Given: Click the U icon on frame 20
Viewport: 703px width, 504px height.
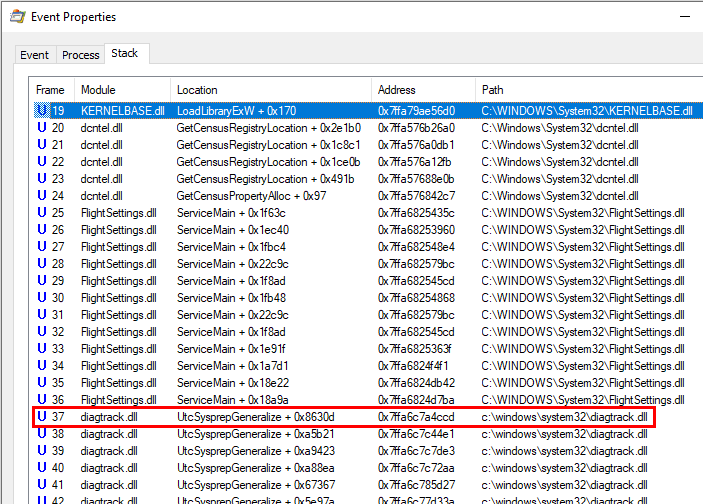Looking at the screenshot, I should 41,128.
